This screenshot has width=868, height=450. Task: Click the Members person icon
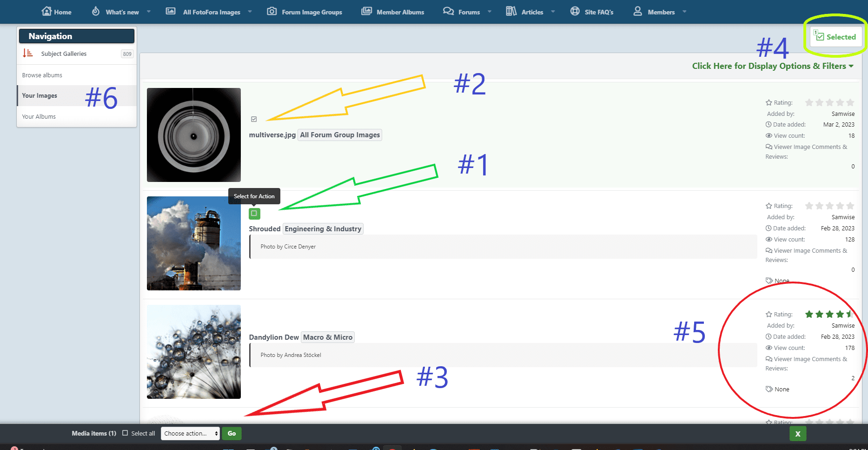pyautogui.click(x=638, y=11)
